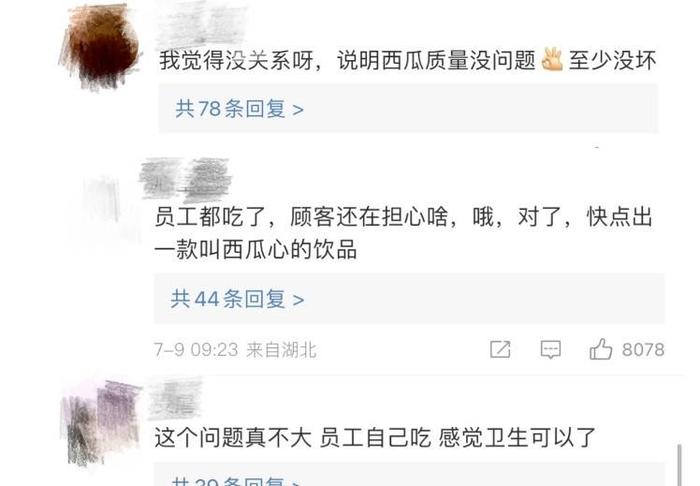Screen dimensions: 700x486
Task: Expand 共78条回复 replies
Action: [x=239, y=108]
